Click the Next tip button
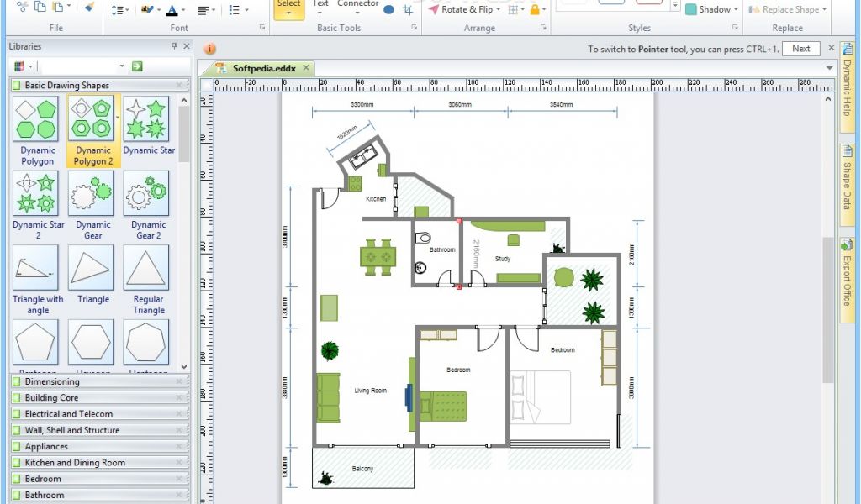Screen dimensions: 861x504 (x=800, y=49)
